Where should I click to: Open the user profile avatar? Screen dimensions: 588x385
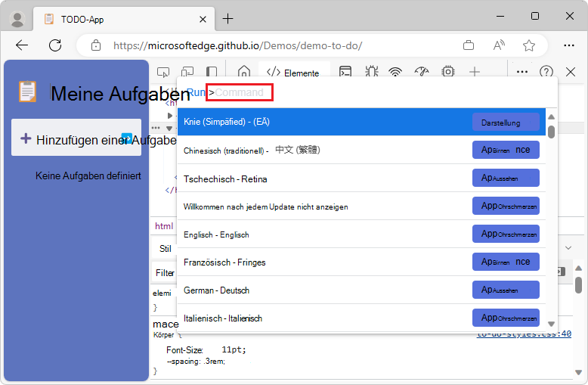(17, 19)
